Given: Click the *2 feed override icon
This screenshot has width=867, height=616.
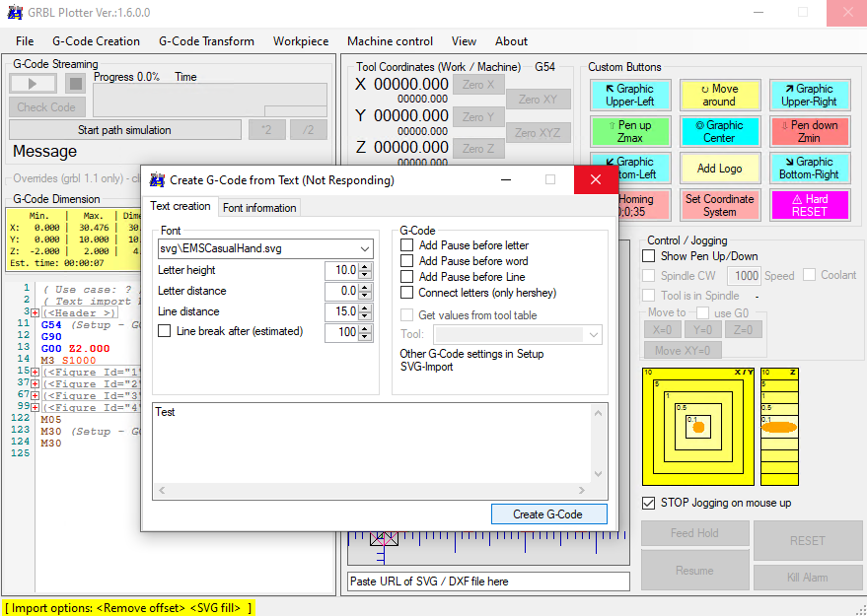Looking at the screenshot, I should click(x=266, y=129).
